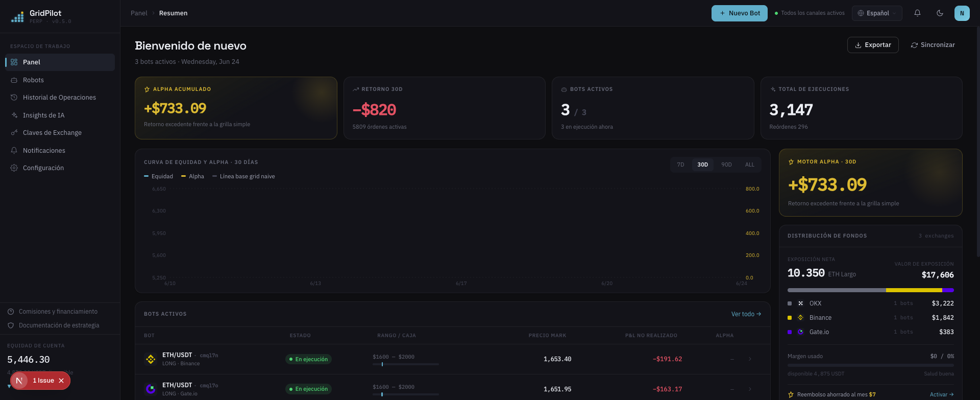Open the notifications bell in header
Viewport: 980px width, 400px height.
pyautogui.click(x=917, y=13)
